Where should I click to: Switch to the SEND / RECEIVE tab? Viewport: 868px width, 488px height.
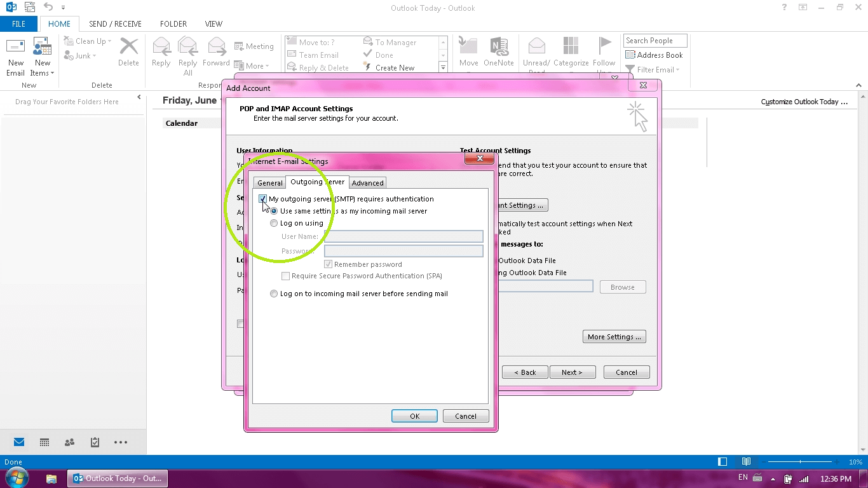click(115, 24)
